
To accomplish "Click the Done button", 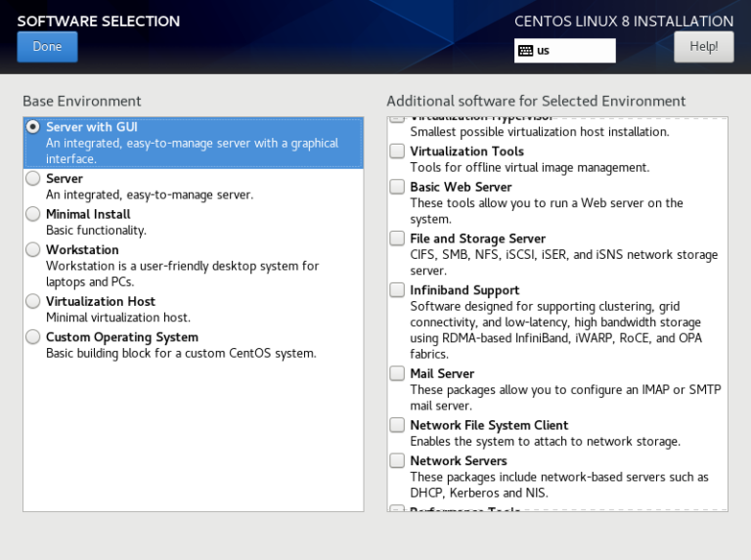I will pyautogui.click(x=47, y=47).
